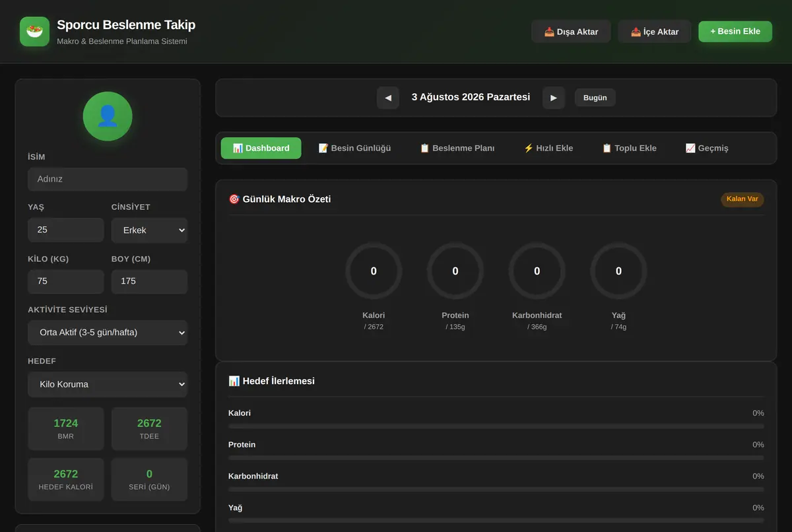Click the TDEE stat card
Image resolution: width=792 pixels, height=532 pixels.
click(x=149, y=429)
